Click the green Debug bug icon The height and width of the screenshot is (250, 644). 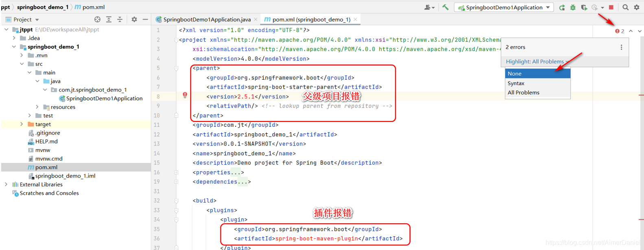(x=573, y=7)
